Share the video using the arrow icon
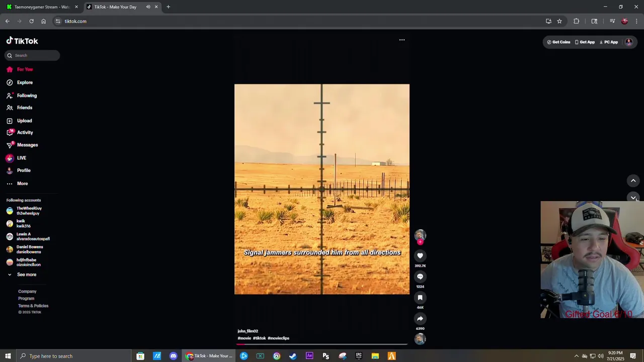This screenshot has height=362, width=644. coord(420,319)
